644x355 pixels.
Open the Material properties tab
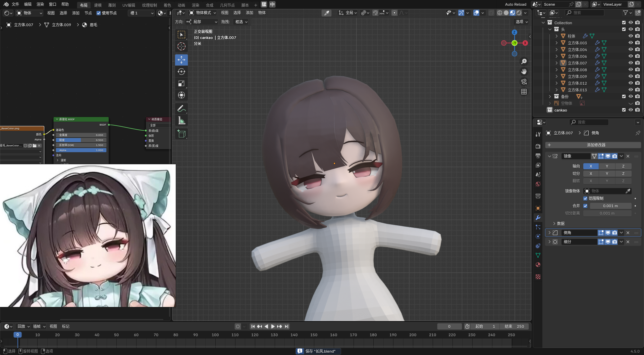[538, 265]
